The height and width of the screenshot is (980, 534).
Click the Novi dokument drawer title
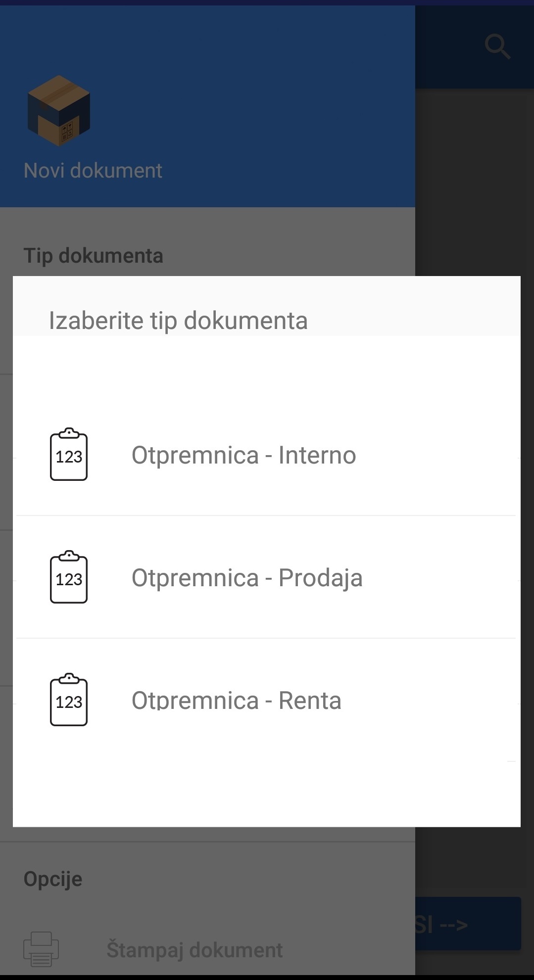(93, 171)
